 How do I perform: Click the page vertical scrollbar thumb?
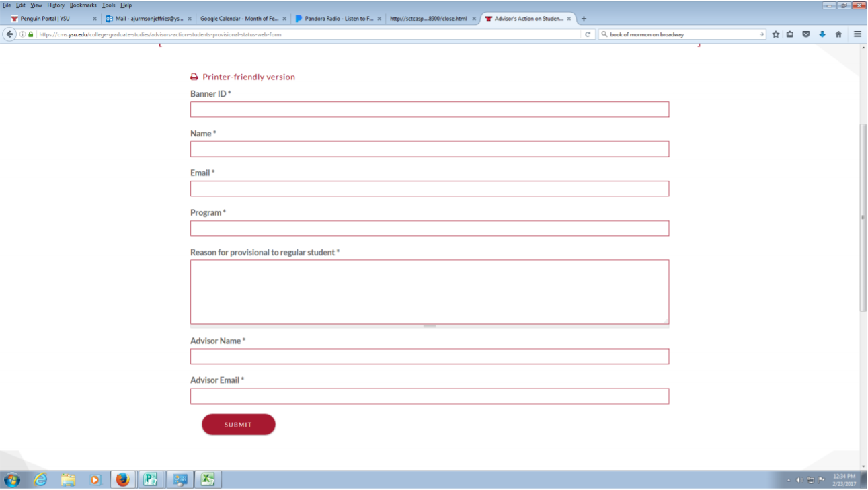[x=864, y=217]
